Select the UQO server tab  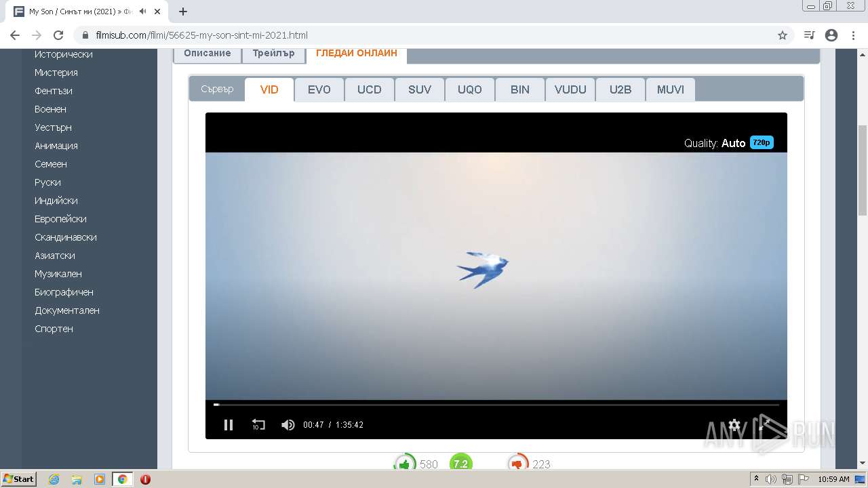[x=470, y=89]
